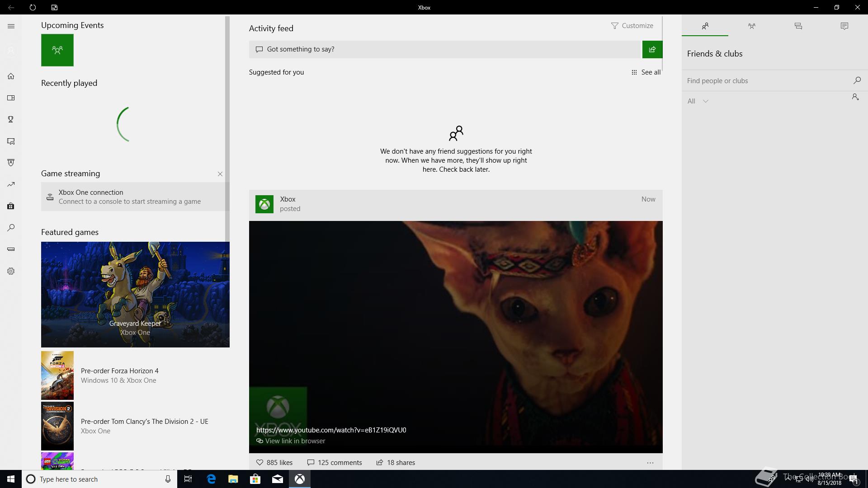The height and width of the screenshot is (488, 868).
Task: Switch to Messages tab in right panel
Action: pyautogui.click(x=798, y=26)
